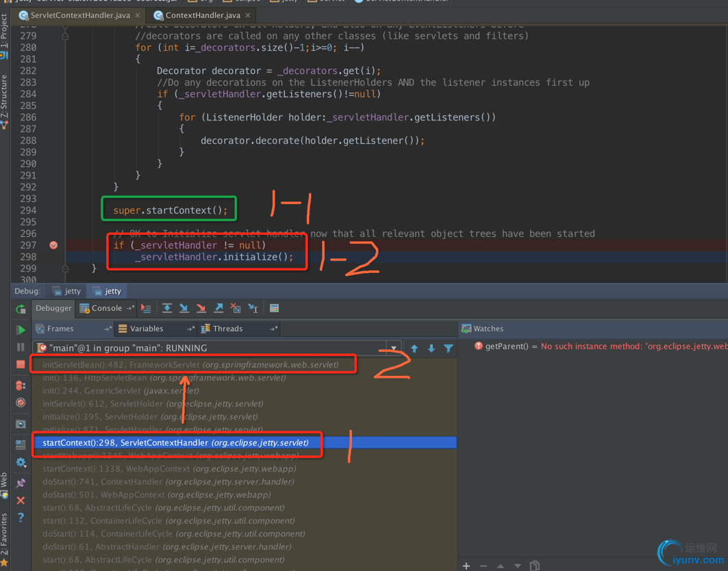The width and height of the screenshot is (728, 571).
Task: Select startContext():1338 WebAppContext frame
Action: (x=244, y=468)
